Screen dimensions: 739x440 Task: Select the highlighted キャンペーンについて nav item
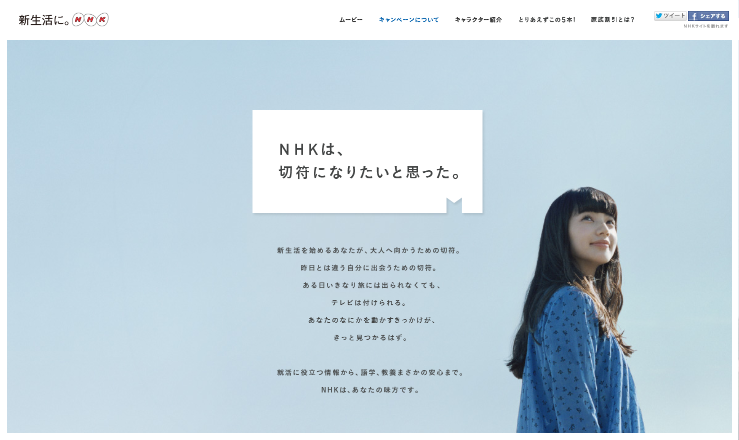click(409, 20)
